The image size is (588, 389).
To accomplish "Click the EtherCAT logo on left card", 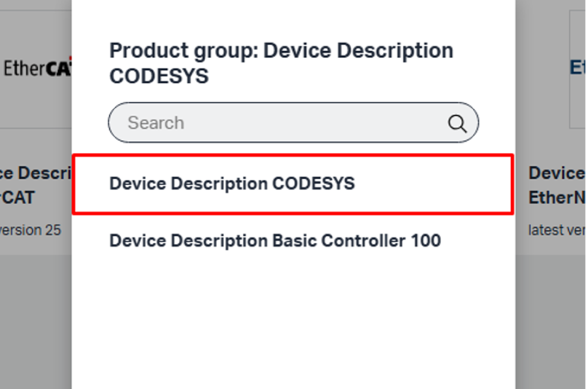I will tap(36, 68).
